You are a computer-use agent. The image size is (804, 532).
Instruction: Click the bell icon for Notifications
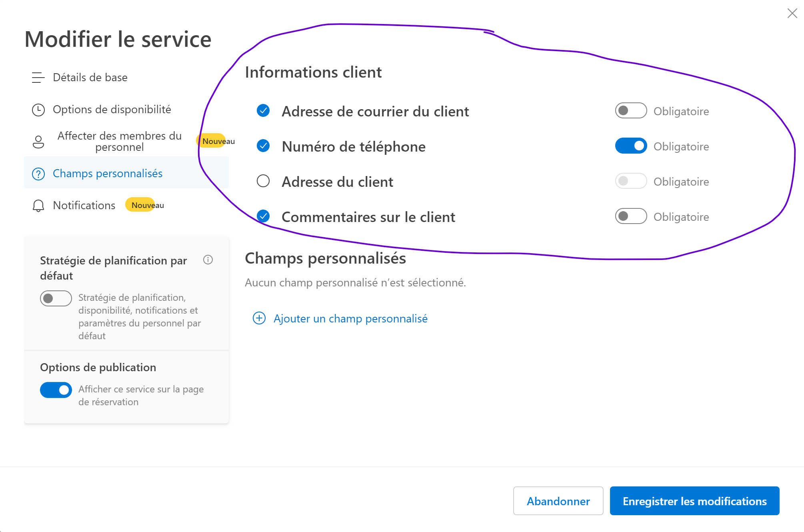click(38, 206)
